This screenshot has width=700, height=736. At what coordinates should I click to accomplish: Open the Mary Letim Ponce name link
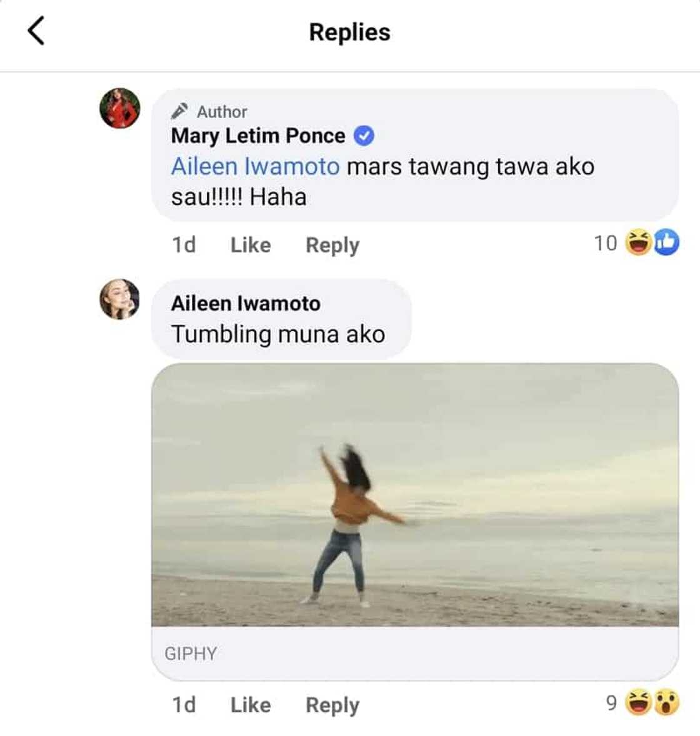(257, 136)
